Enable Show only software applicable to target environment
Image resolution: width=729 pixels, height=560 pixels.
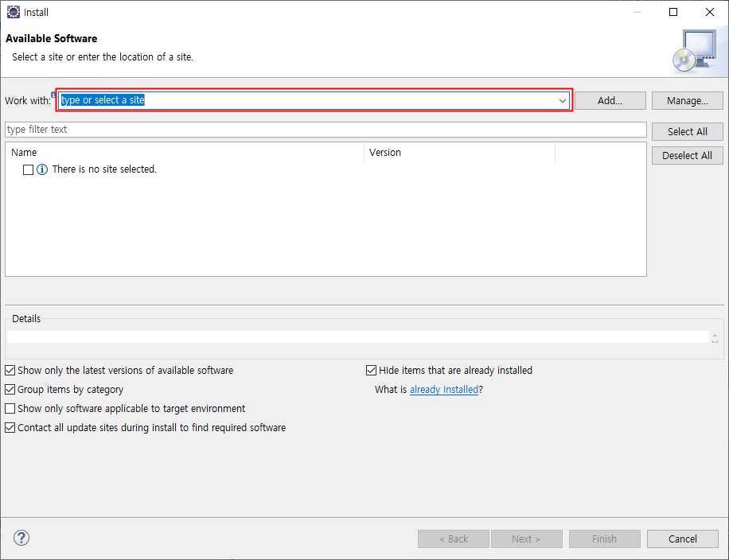pyautogui.click(x=10, y=409)
